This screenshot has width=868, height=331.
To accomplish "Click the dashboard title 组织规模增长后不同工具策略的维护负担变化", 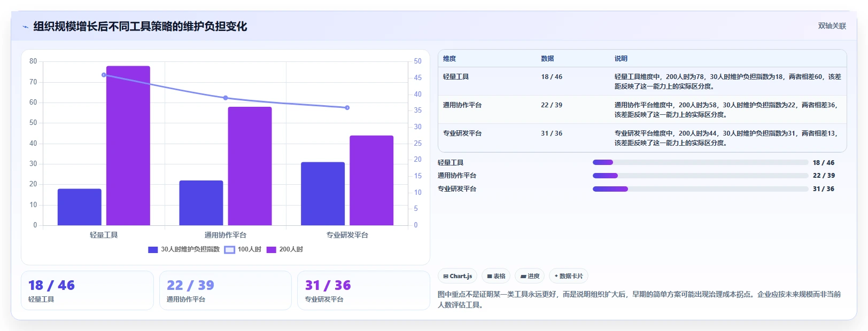I will coord(140,26).
